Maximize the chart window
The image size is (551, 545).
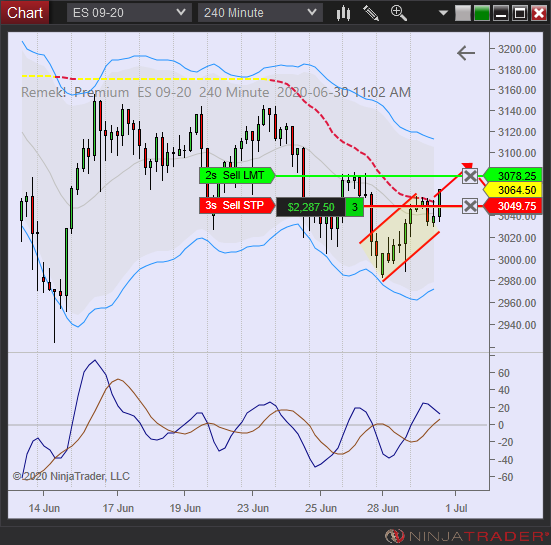click(x=520, y=13)
